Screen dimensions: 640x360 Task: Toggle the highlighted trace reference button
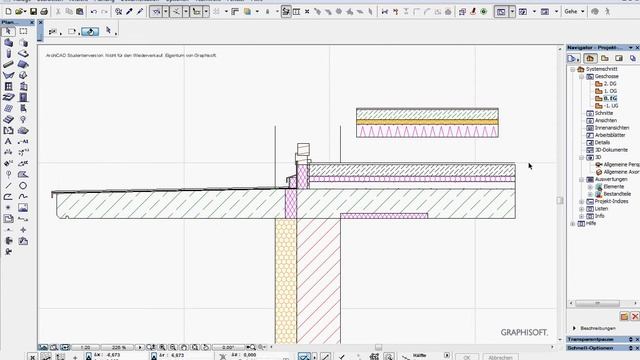coord(286,12)
